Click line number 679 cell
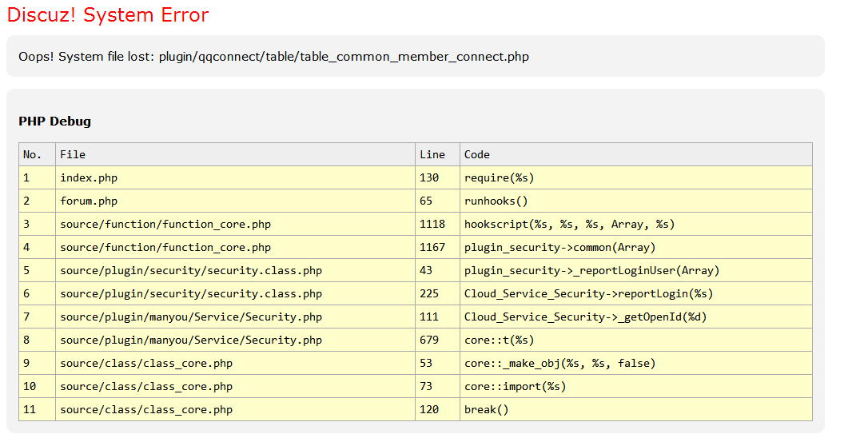The width and height of the screenshot is (868, 442). tap(437, 340)
